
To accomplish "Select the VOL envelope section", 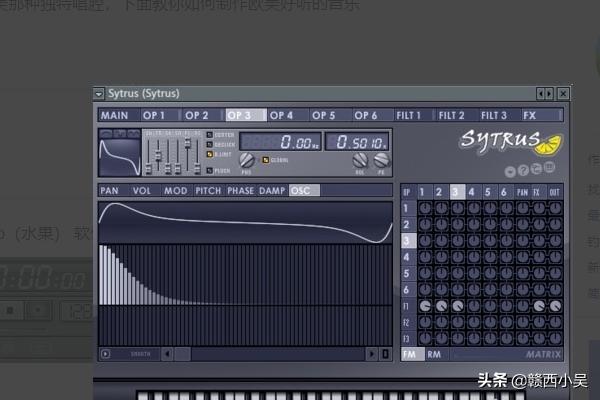I will point(142,190).
